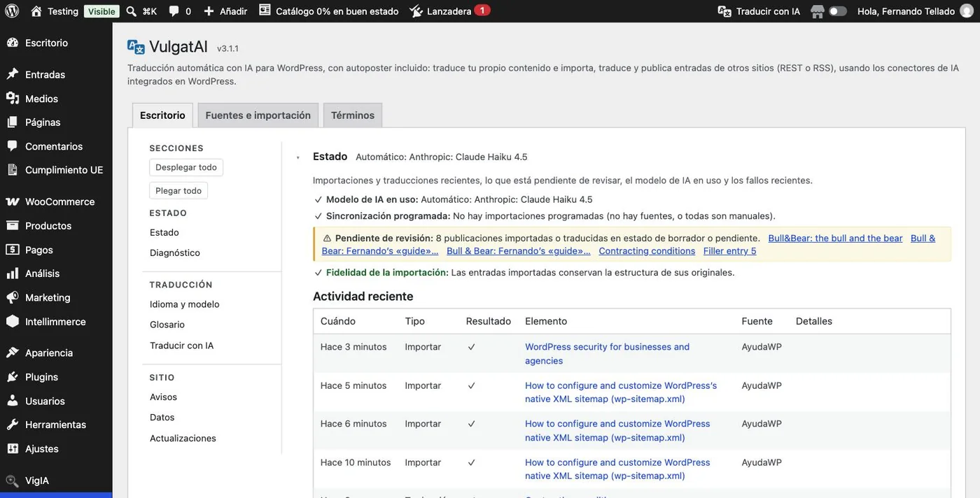Open the Actualizaciones section link
Viewport: 980px width, 498px height.
pyautogui.click(x=183, y=438)
